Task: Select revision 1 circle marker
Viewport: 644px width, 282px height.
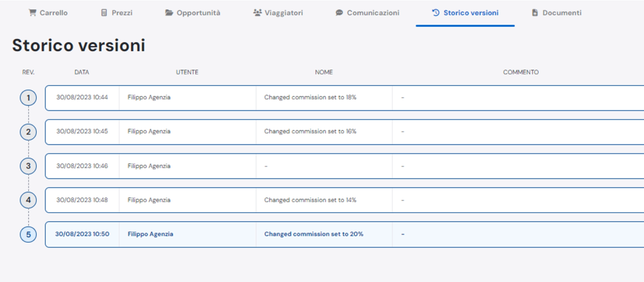Action: (28, 98)
